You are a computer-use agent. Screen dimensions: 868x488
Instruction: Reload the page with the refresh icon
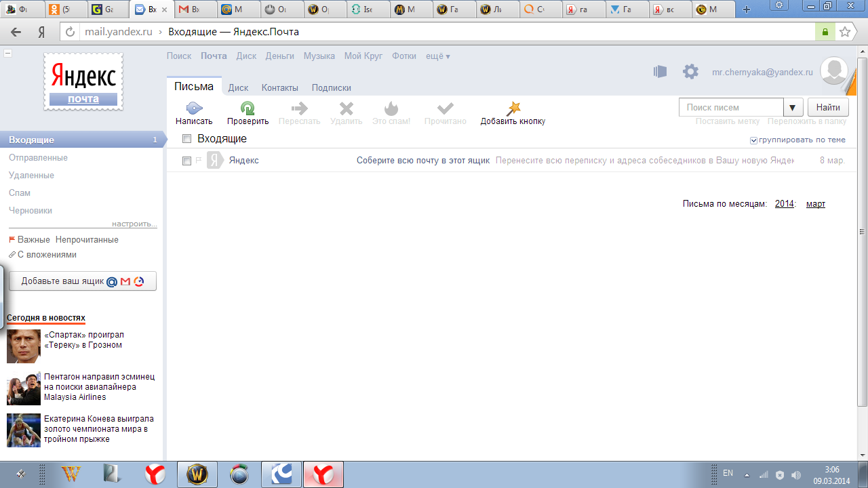pyautogui.click(x=68, y=32)
